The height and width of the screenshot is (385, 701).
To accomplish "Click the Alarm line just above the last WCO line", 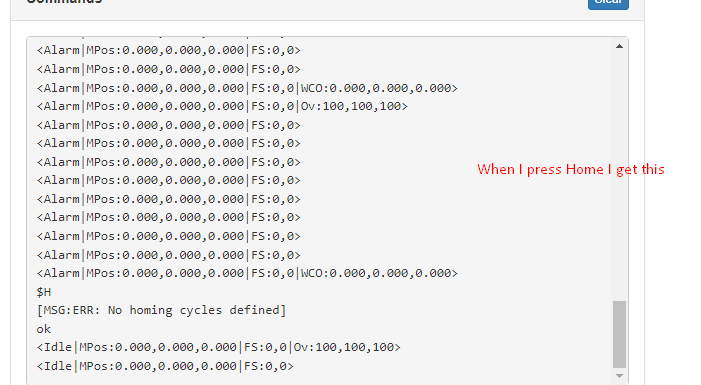I will coord(169,255).
